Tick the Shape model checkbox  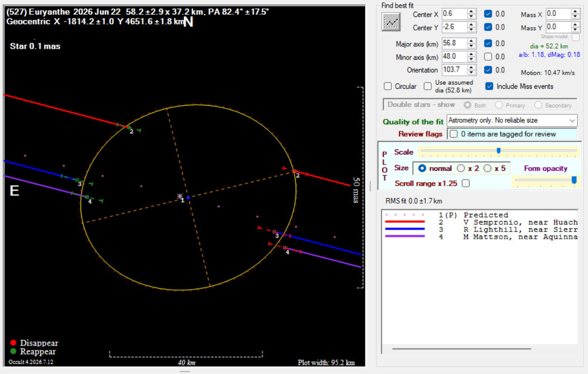click(x=575, y=37)
